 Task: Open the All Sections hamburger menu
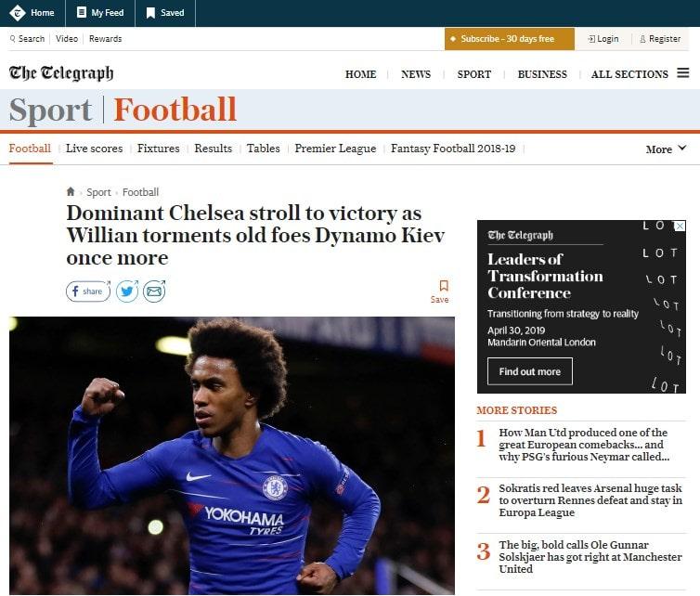coord(682,72)
